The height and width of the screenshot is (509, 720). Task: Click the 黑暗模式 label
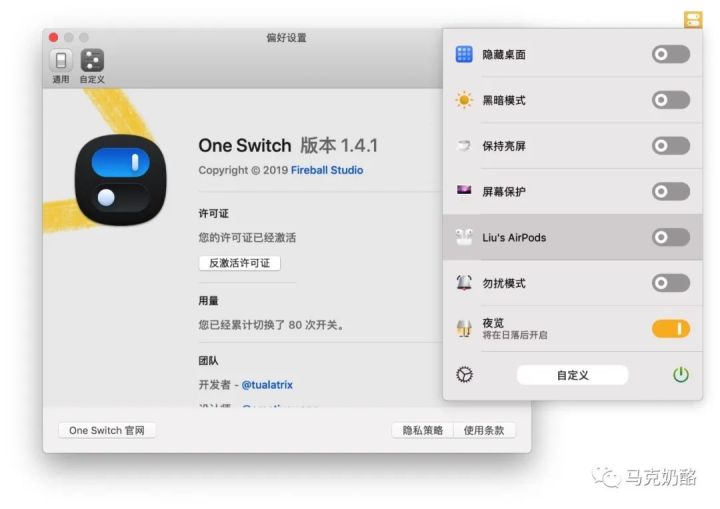click(504, 100)
